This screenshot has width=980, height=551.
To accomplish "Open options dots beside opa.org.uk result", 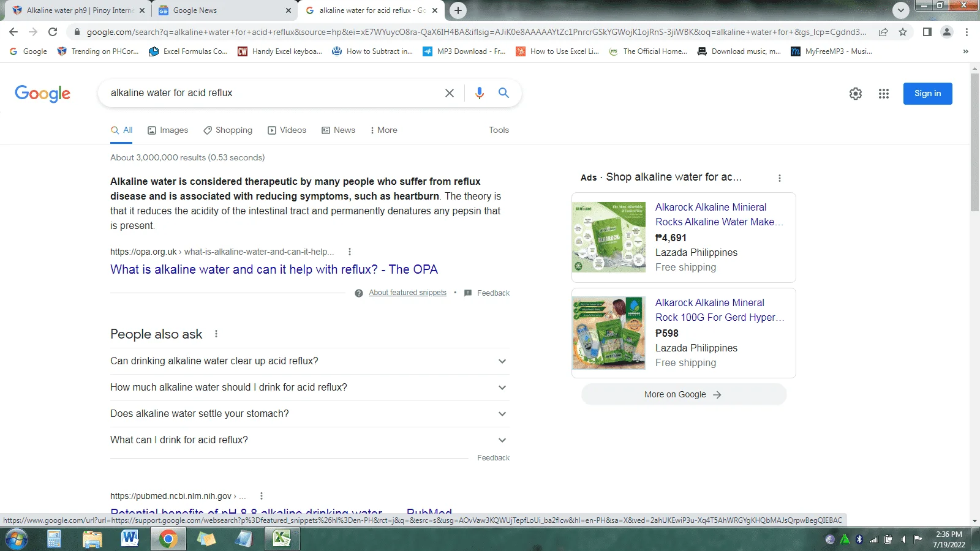I will [350, 252].
